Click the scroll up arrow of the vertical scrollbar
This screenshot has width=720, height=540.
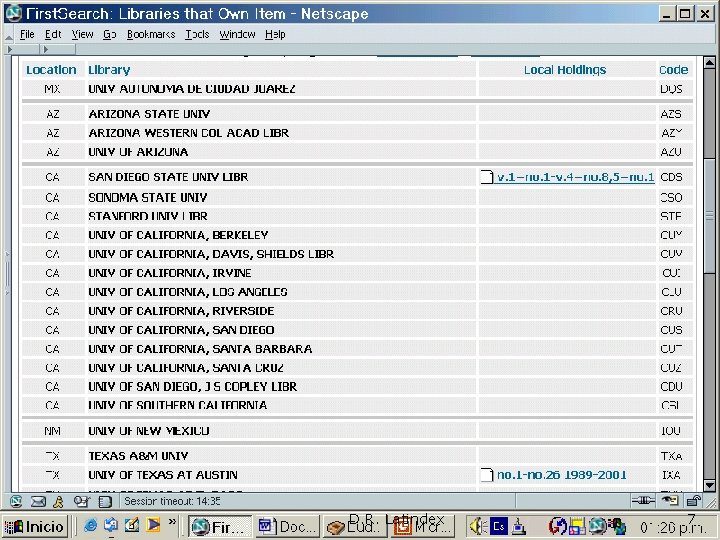tap(709, 62)
